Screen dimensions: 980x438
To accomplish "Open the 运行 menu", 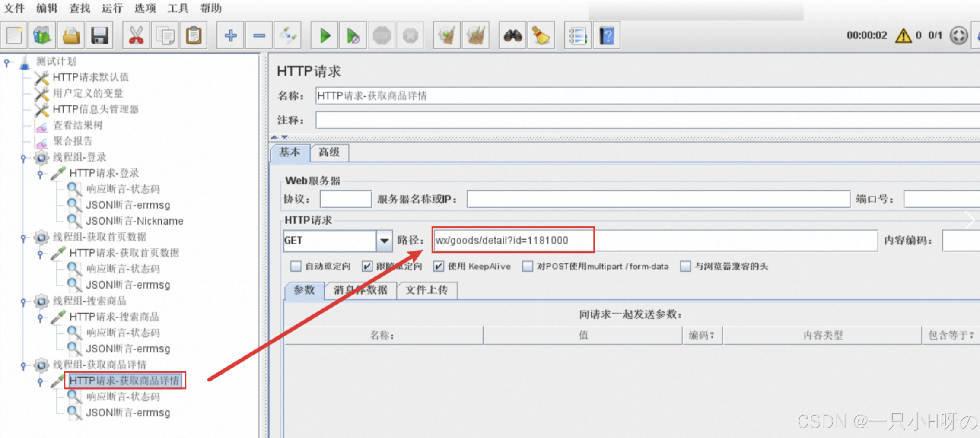I will point(112,8).
